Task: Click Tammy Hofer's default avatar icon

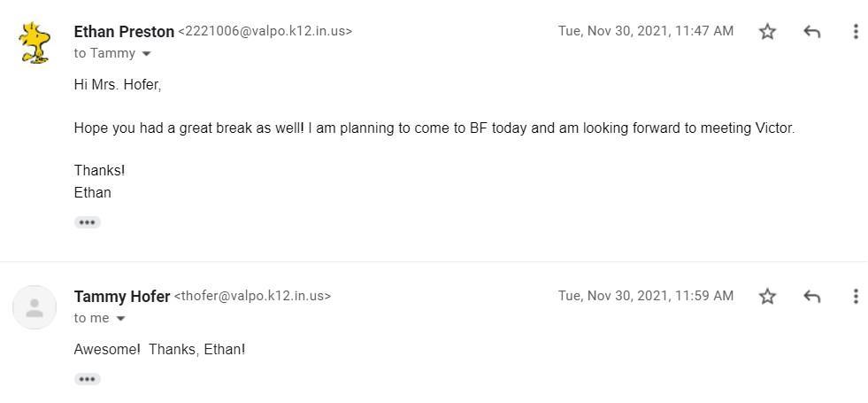Action: [x=35, y=307]
